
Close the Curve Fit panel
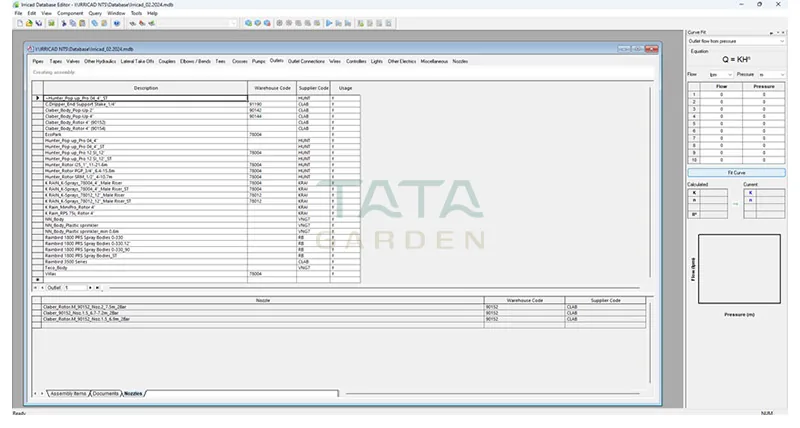point(783,32)
